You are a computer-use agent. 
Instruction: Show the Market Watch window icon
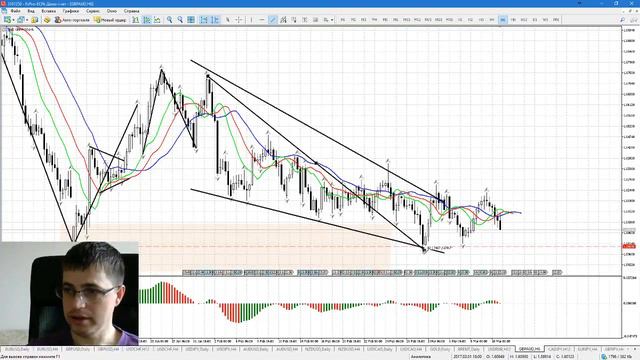(x=35, y=20)
